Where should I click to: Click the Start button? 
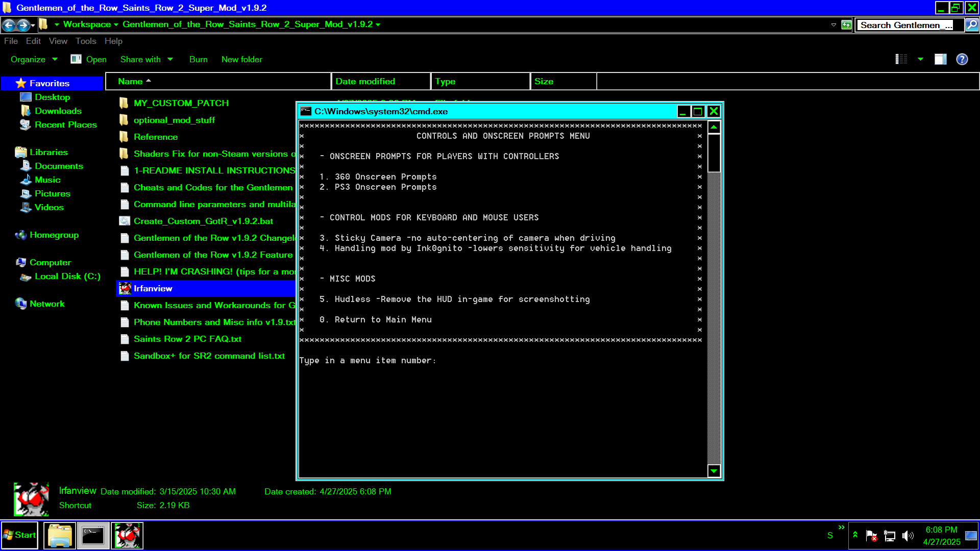pyautogui.click(x=20, y=535)
